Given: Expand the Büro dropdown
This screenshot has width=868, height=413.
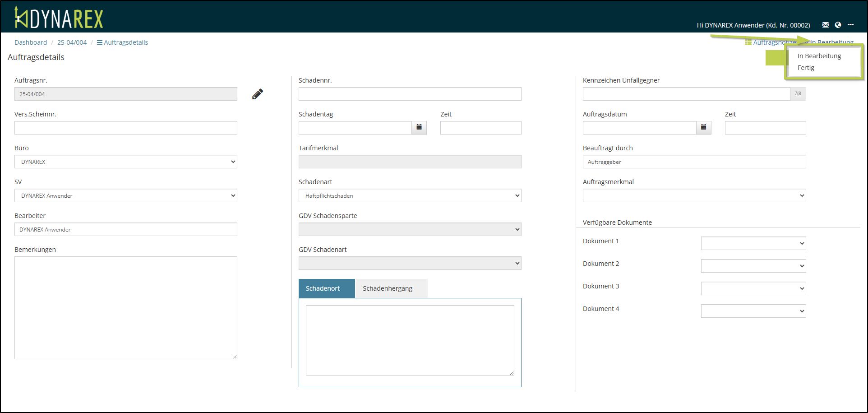Looking at the screenshot, I should 125,162.
